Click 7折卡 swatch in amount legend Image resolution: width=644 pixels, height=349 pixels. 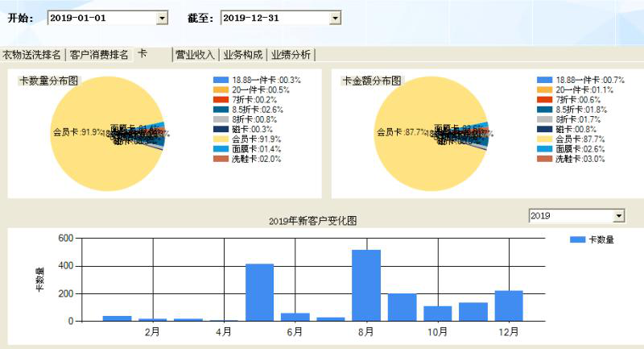[545, 100]
